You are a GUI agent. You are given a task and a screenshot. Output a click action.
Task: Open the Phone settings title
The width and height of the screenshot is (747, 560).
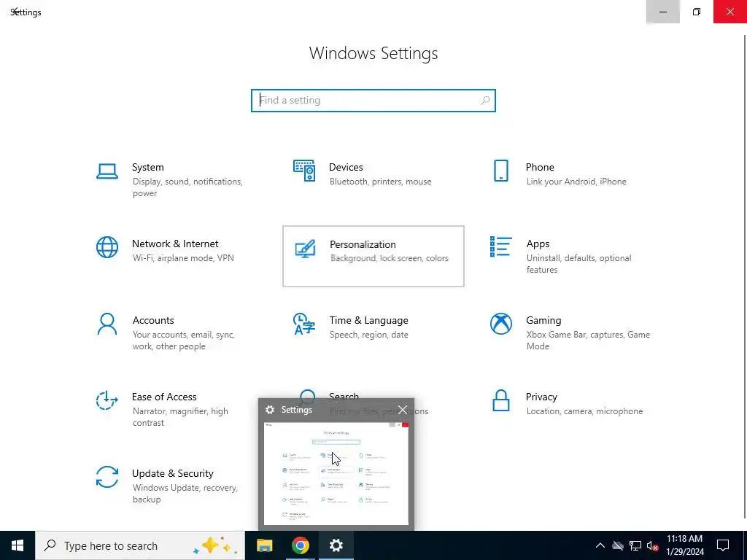click(x=540, y=167)
